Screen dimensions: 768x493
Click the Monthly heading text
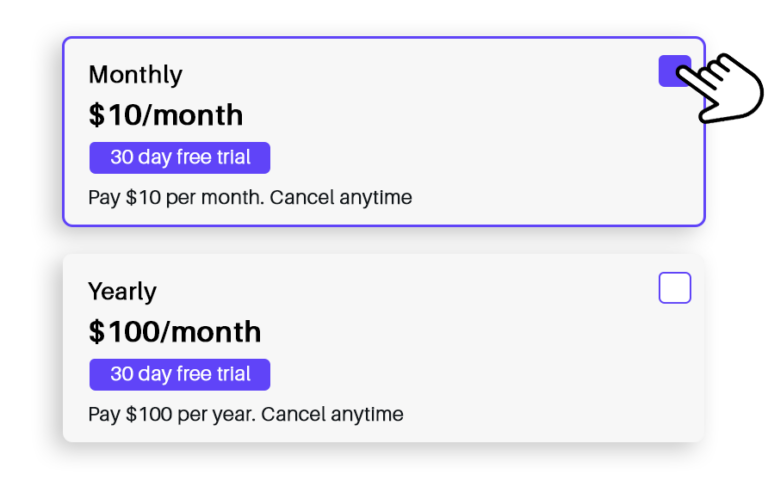tap(136, 75)
